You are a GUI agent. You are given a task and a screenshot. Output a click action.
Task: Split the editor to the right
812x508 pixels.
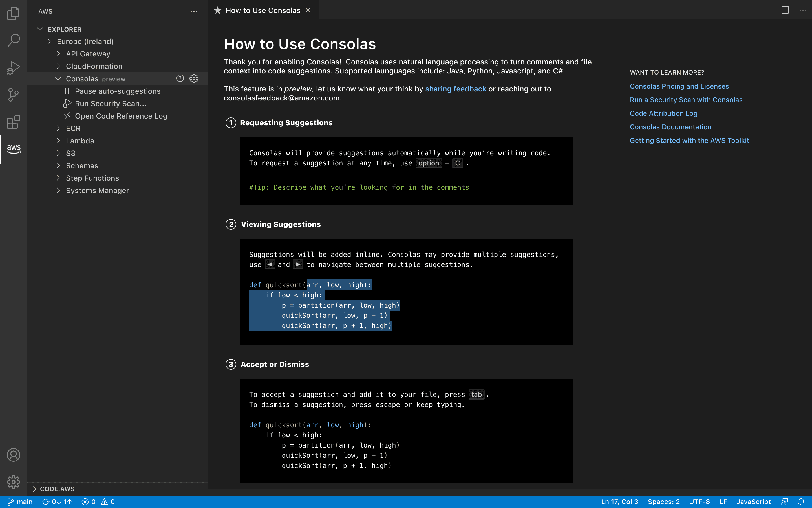(785, 10)
